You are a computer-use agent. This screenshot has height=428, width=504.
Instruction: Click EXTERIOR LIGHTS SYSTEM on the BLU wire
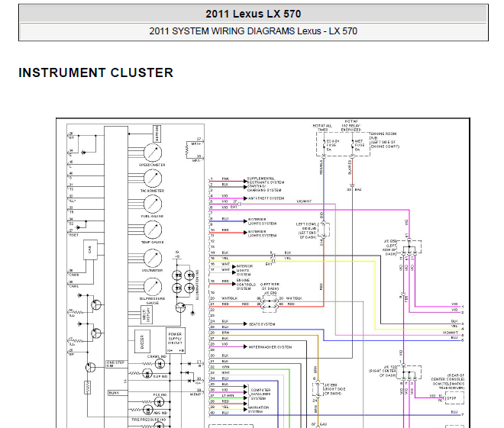(262, 221)
